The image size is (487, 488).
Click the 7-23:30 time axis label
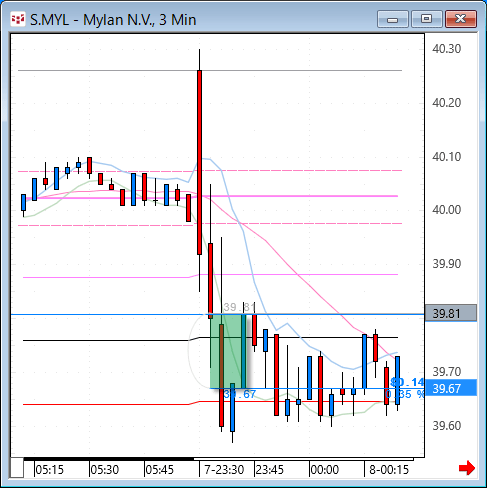(x=224, y=470)
